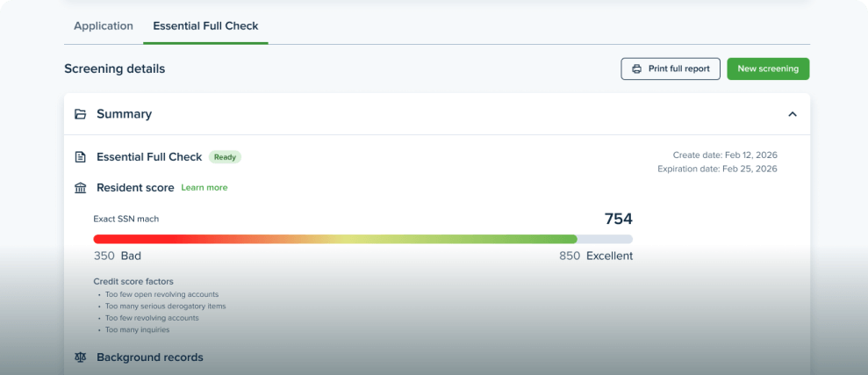This screenshot has width=868, height=375.
Task: Select the Essential Full Check tab
Action: [x=205, y=26]
